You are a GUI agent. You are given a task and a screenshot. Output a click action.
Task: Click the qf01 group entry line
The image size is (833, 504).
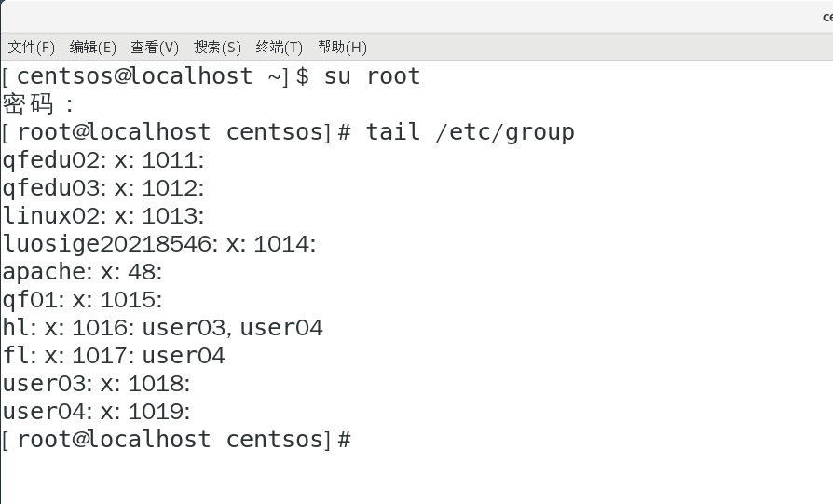[x=82, y=300]
